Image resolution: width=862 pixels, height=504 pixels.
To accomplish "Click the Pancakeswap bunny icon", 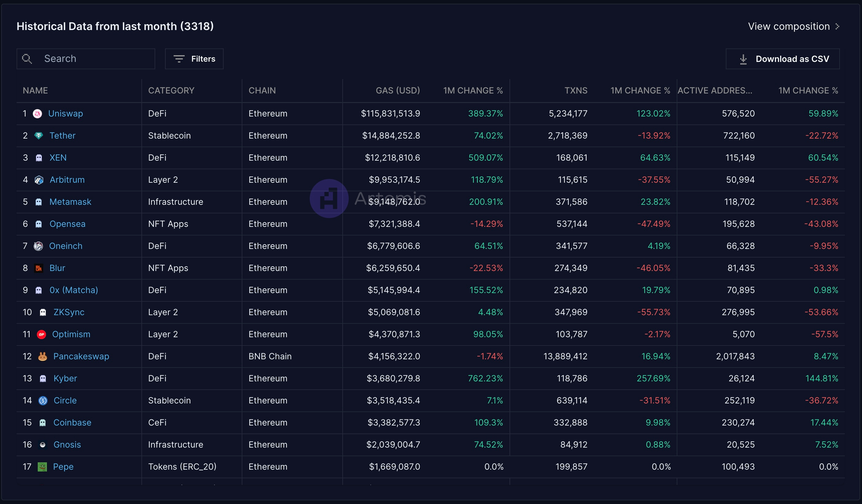I will pos(43,356).
